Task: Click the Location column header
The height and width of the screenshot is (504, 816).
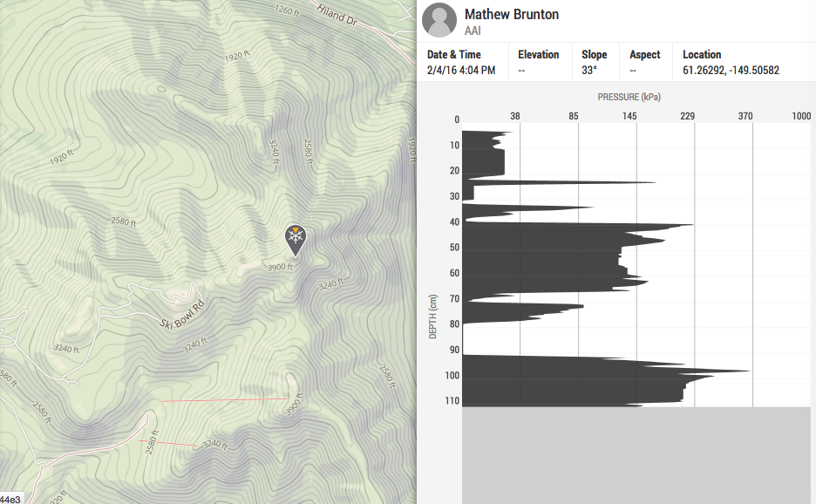Action: pyautogui.click(x=702, y=55)
